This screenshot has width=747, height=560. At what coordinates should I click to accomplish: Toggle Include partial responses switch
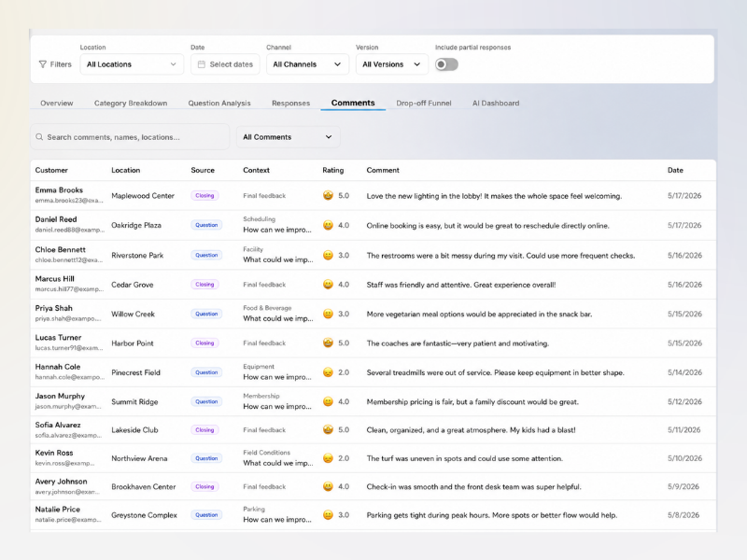(x=446, y=64)
